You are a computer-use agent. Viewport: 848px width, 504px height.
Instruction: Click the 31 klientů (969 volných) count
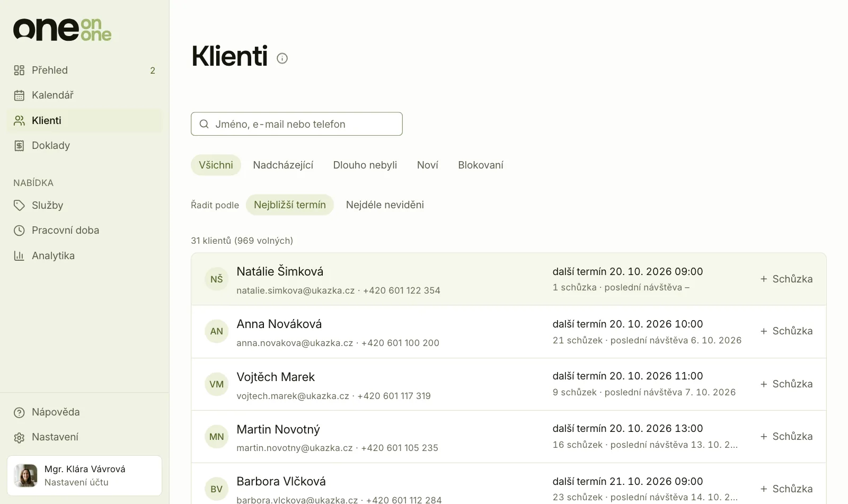242,241
